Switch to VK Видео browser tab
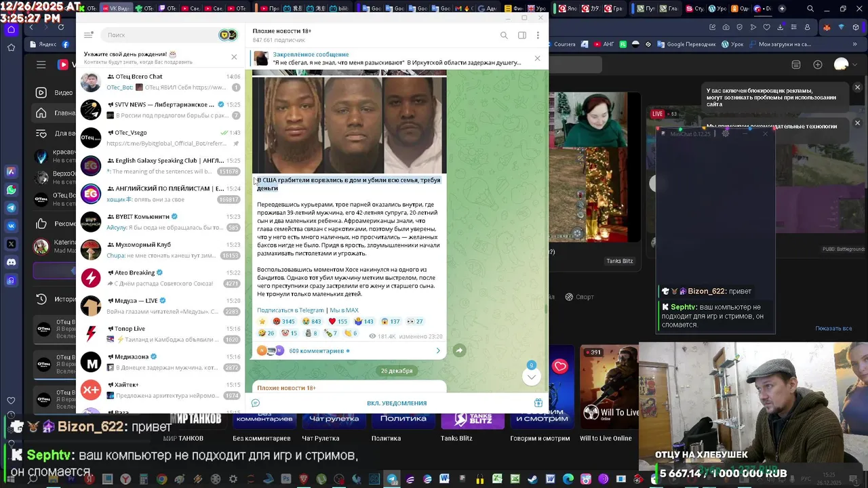The image size is (868, 488). pos(116,9)
